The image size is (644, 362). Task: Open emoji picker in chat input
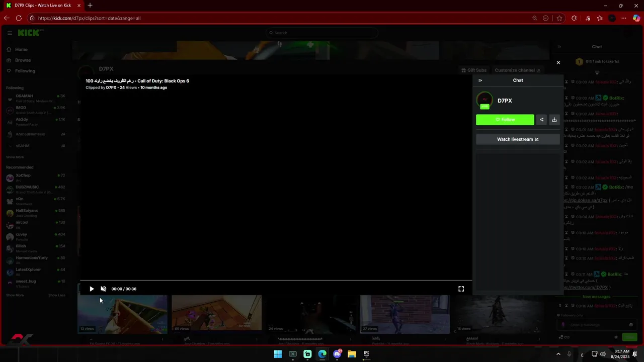coord(631,325)
